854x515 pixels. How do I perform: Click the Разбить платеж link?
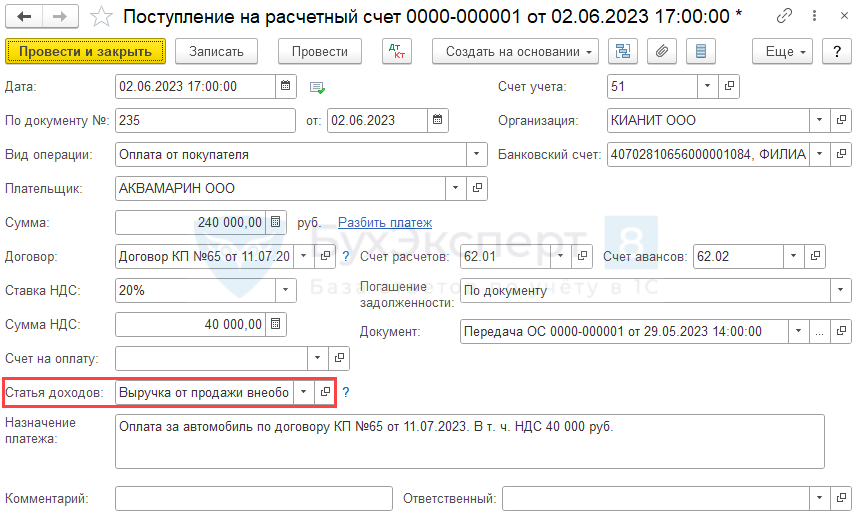tap(385, 222)
